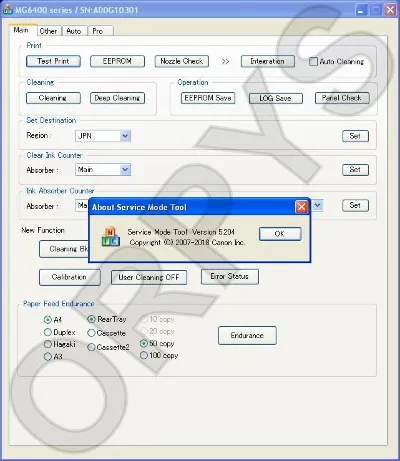Select the Duplex radio button
The height and width of the screenshot is (461, 400).
[x=48, y=332]
